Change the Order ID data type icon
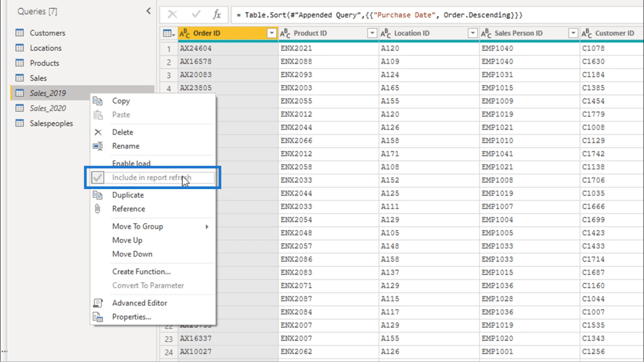The image size is (644, 362). [185, 33]
